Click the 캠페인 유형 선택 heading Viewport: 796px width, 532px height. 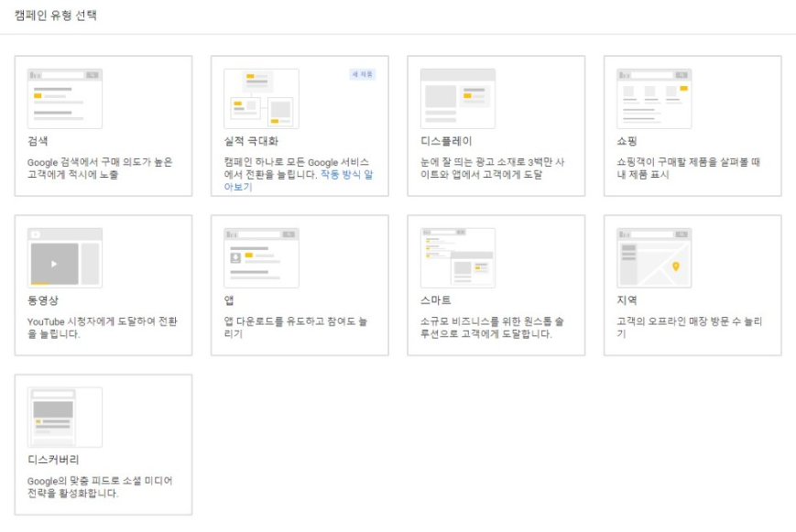[55, 16]
